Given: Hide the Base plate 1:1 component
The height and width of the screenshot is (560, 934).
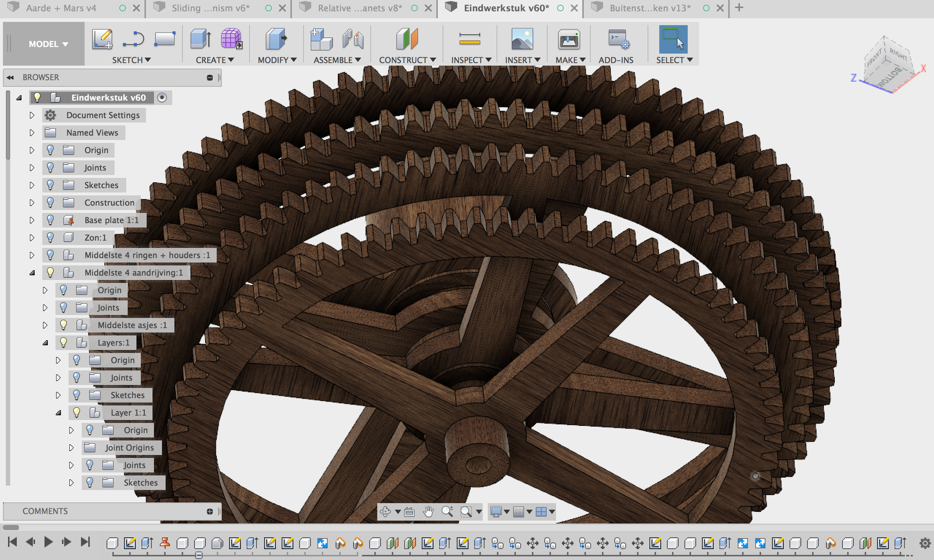Looking at the screenshot, I should coord(50,220).
